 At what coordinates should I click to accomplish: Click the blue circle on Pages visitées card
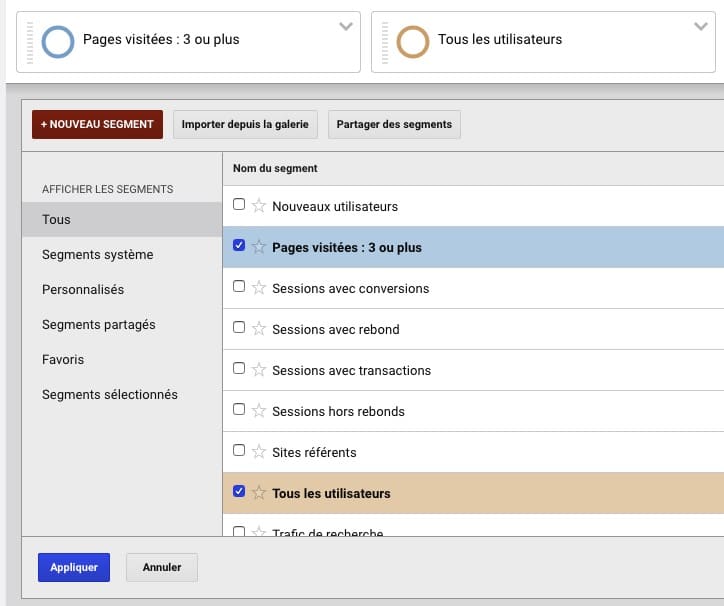[59, 41]
